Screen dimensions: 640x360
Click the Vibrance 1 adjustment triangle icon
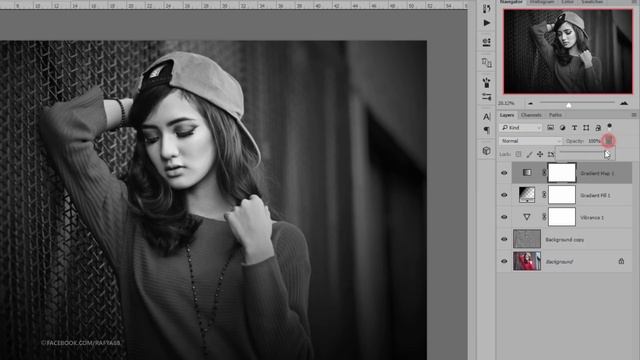click(x=527, y=217)
